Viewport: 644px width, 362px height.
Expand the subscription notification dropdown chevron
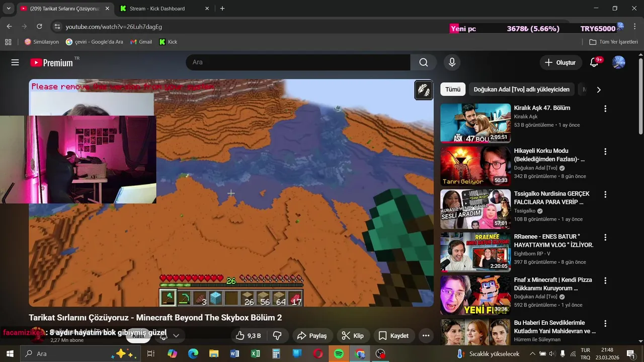pos(176,336)
